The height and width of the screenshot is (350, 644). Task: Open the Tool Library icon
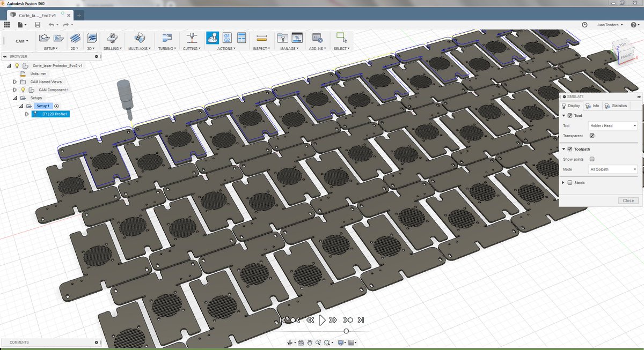pos(282,38)
